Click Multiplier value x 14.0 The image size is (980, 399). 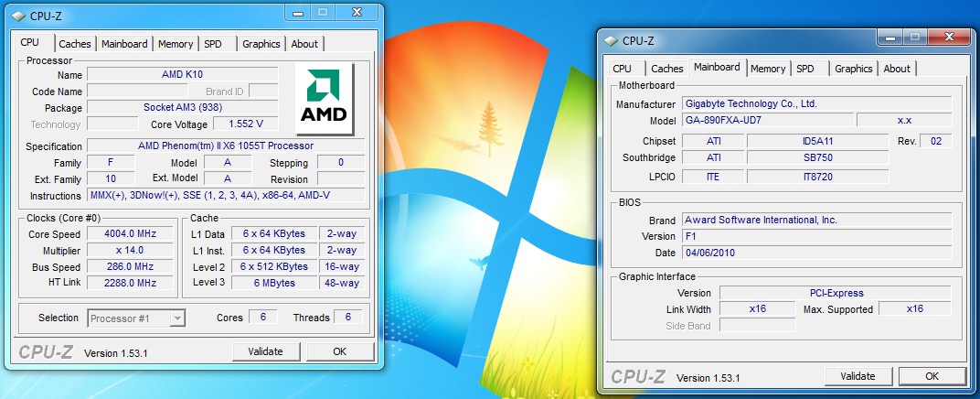130,250
